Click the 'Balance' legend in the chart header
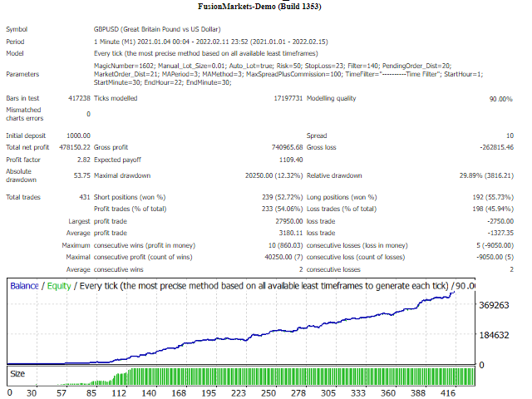532x399 pixels. (x=24, y=286)
